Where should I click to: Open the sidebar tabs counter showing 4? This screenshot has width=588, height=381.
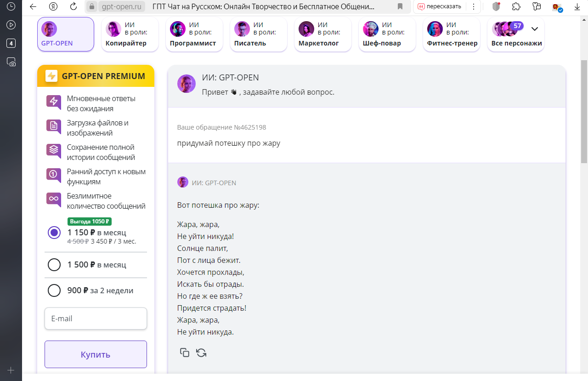pyautogui.click(x=11, y=44)
